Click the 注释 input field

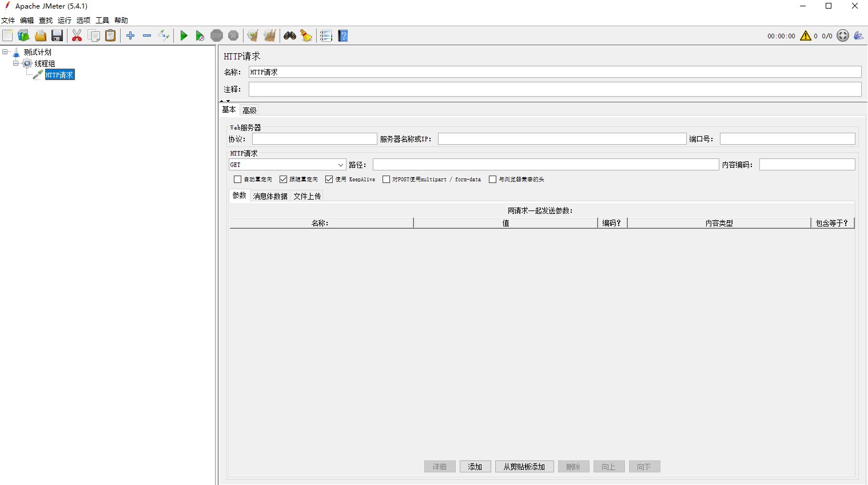pyautogui.click(x=555, y=89)
